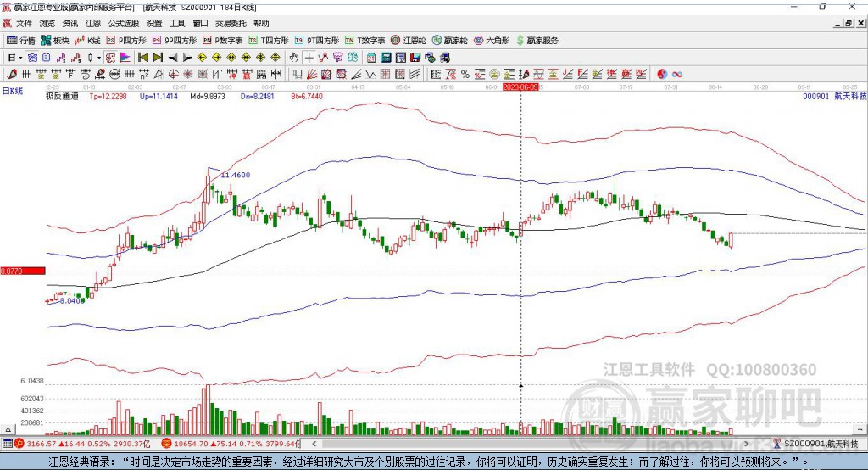Toggle the crosshair cursor tool
868x470 pixels.
click(309, 58)
